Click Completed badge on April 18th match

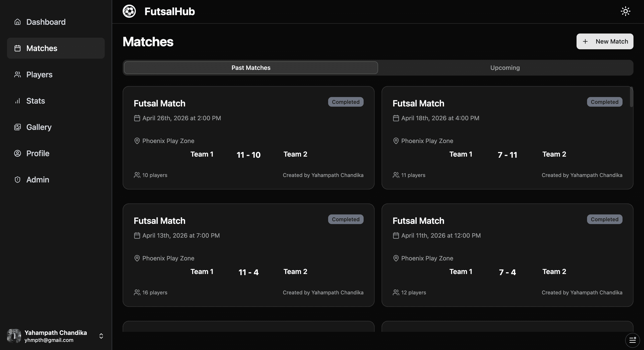tap(605, 102)
